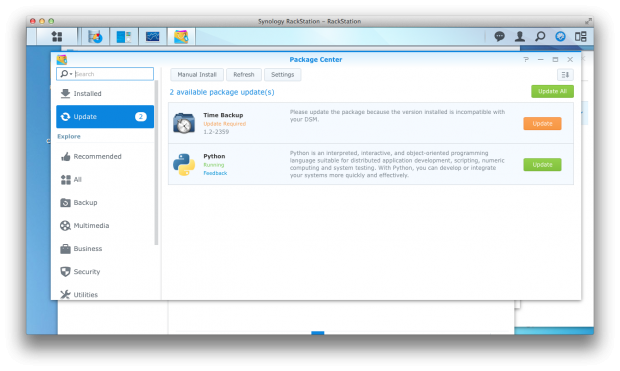Open the notifications speech bubble icon
This screenshot has height=371, width=620.
point(499,37)
